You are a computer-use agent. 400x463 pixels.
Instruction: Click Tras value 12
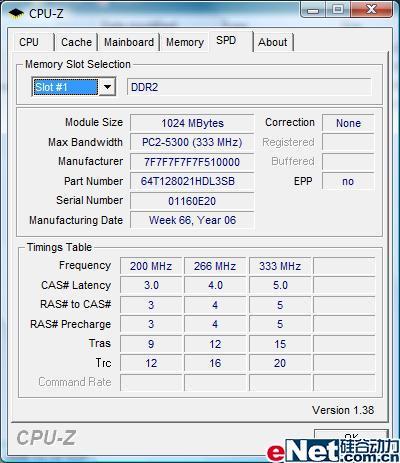215,344
